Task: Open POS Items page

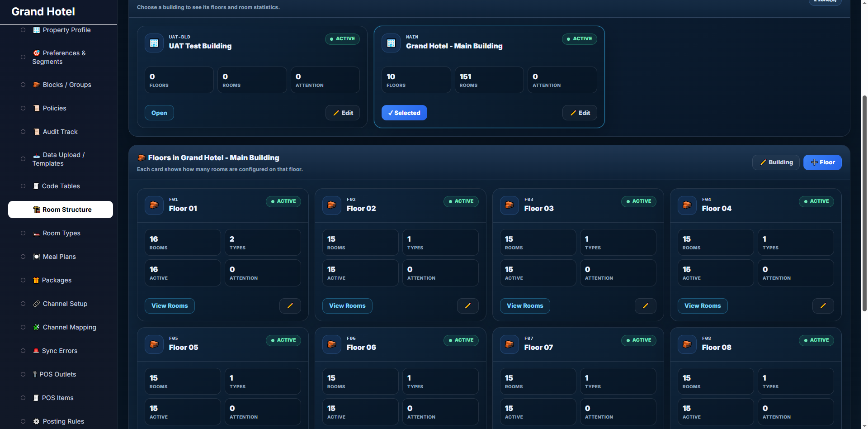Action: (x=61, y=398)
